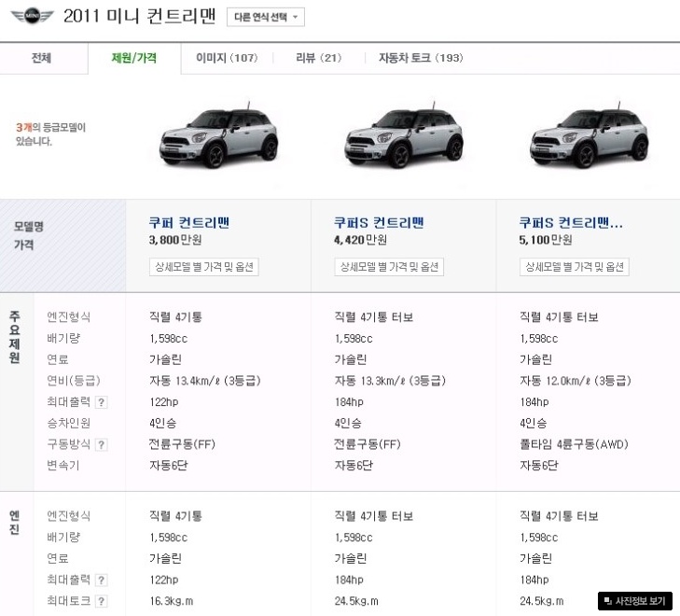680x616 pixels.
Task: Click the help icon next to 최대토크
Action: click(101, 601)
